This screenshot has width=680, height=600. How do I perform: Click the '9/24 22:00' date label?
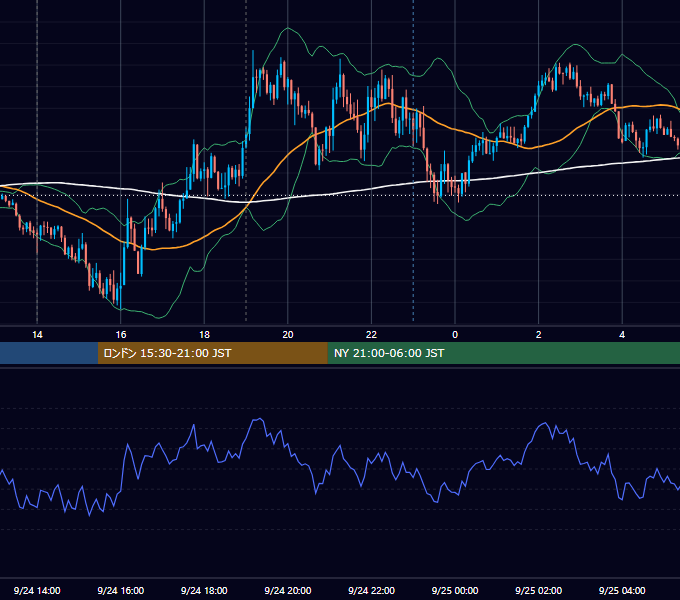click(x=371, y=590)
